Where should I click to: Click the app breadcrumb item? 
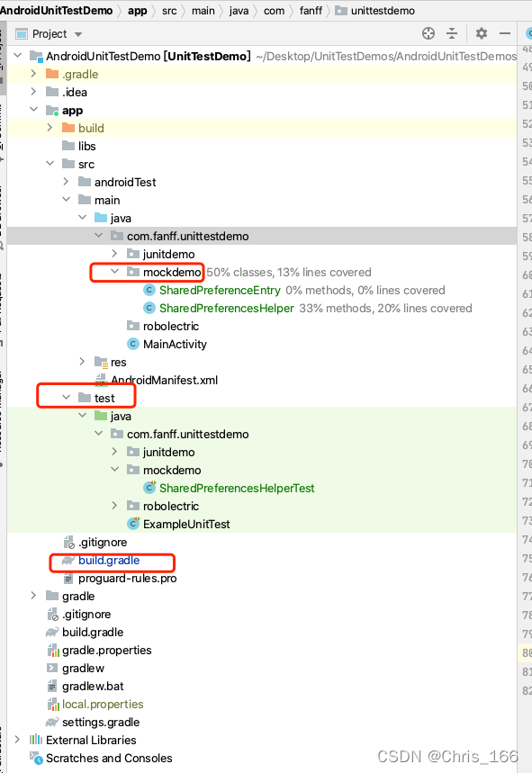138,11
